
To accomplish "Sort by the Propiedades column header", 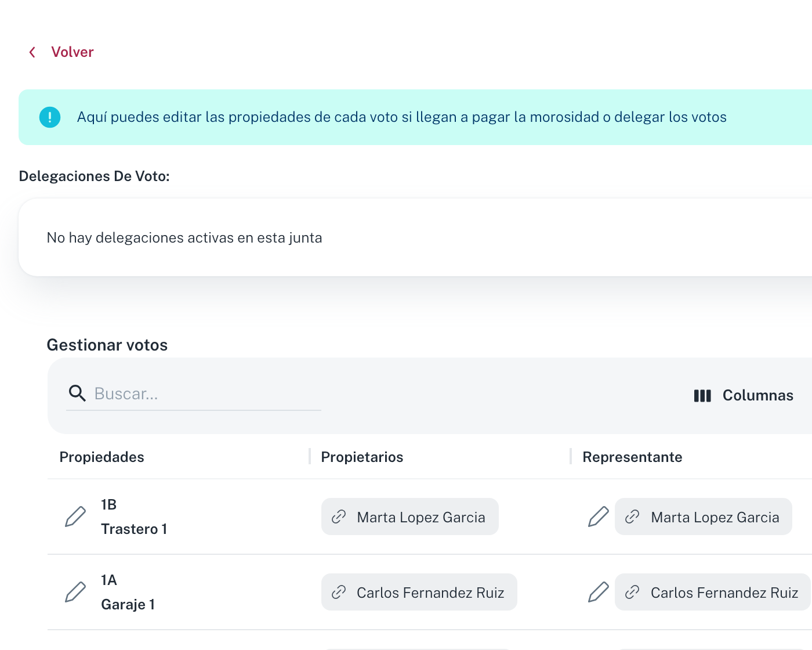I will coord(102,457).
